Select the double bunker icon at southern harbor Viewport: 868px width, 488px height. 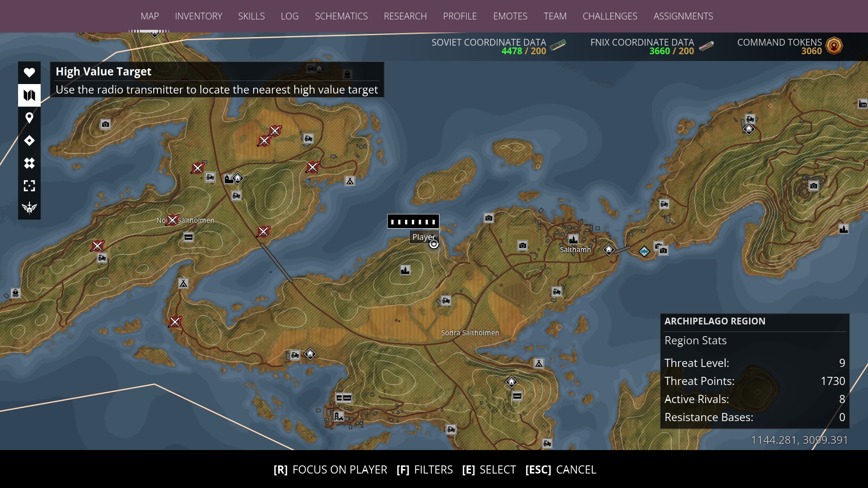[344, 398]
